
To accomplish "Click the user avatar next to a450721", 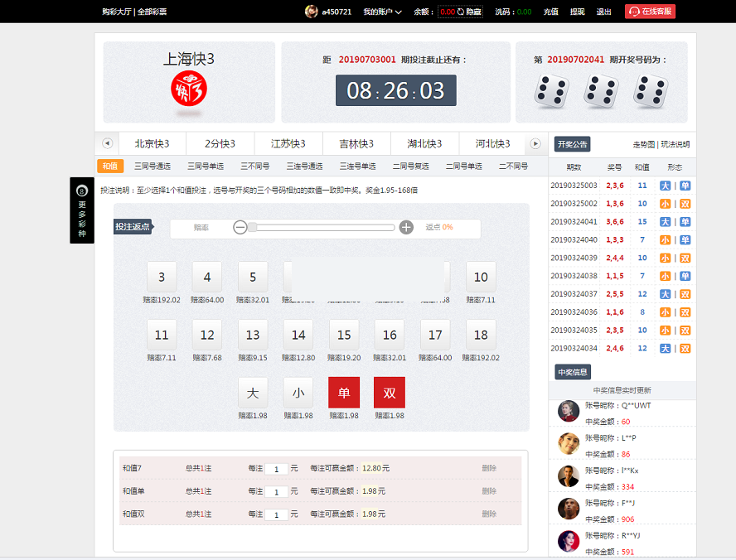I will point(312,12).
